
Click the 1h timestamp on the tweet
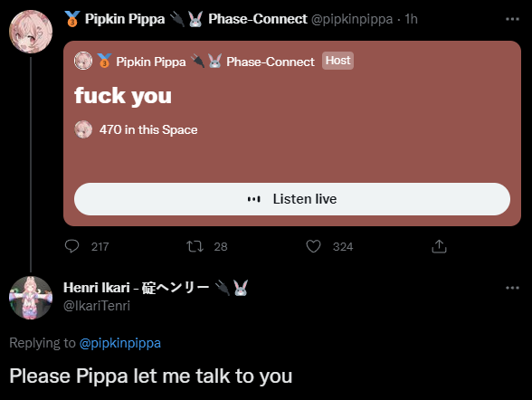pyautogui.click(x=411, y=19)
